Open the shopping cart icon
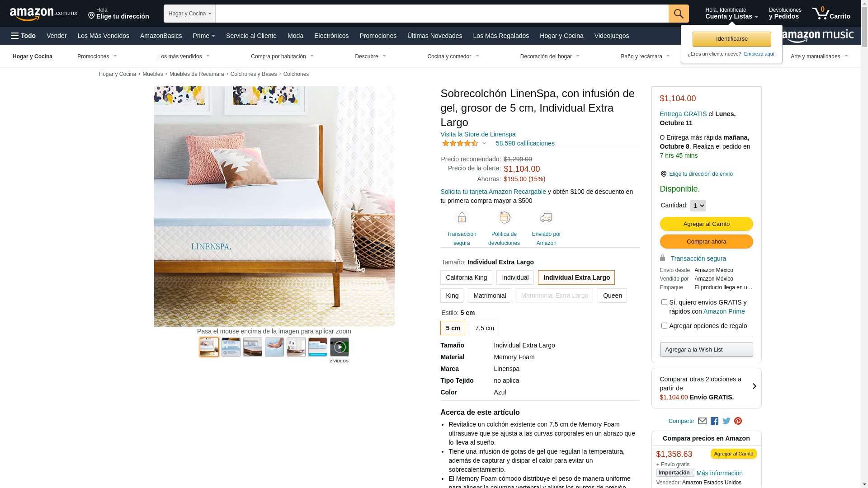868x488 pixels. (x=831, y=14)
